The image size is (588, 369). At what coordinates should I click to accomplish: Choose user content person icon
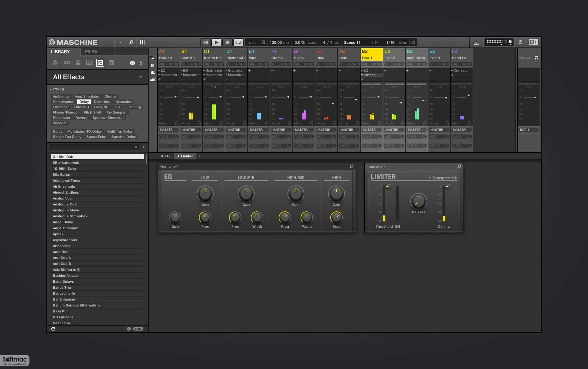[141, 63]
